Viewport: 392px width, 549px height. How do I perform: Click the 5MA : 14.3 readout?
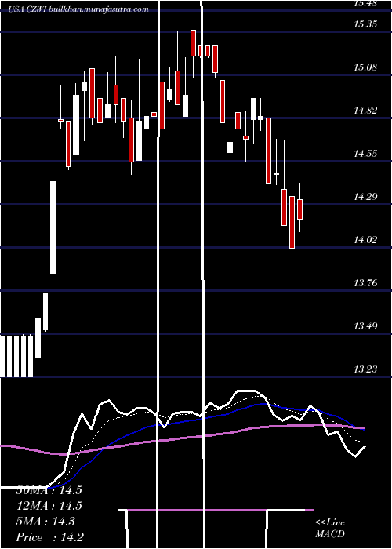(x=45, y=522)
